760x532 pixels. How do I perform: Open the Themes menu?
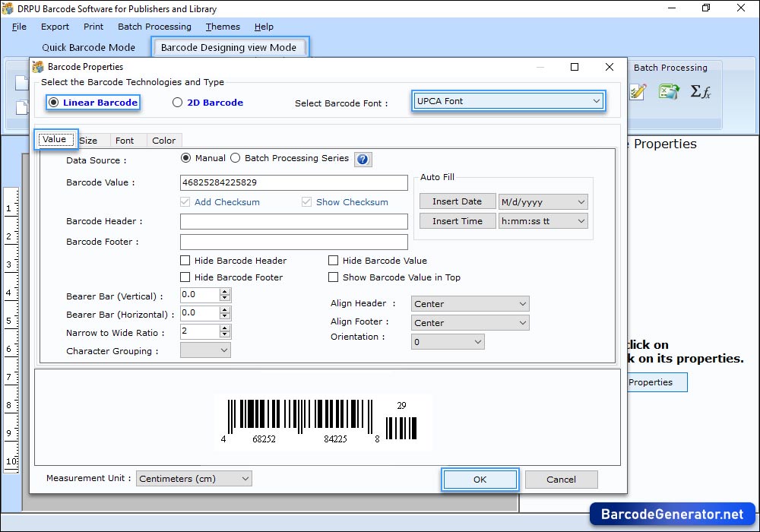tap(222, 27)
